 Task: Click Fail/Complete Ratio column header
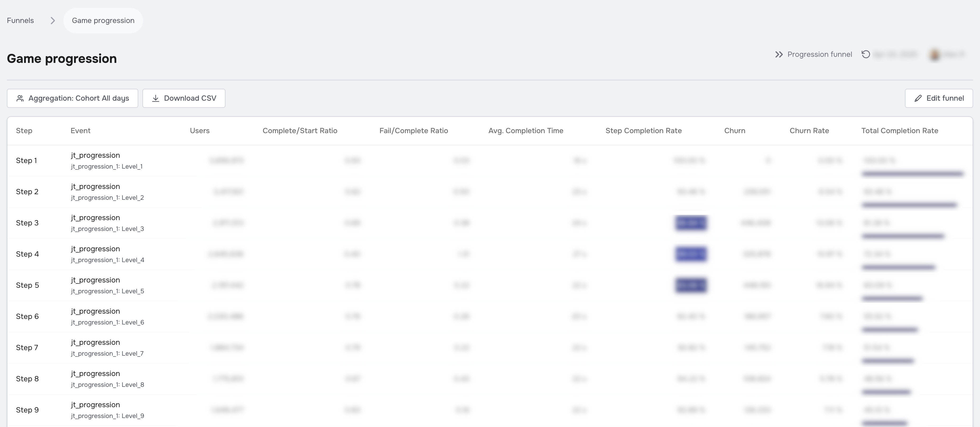coord(414,131)
